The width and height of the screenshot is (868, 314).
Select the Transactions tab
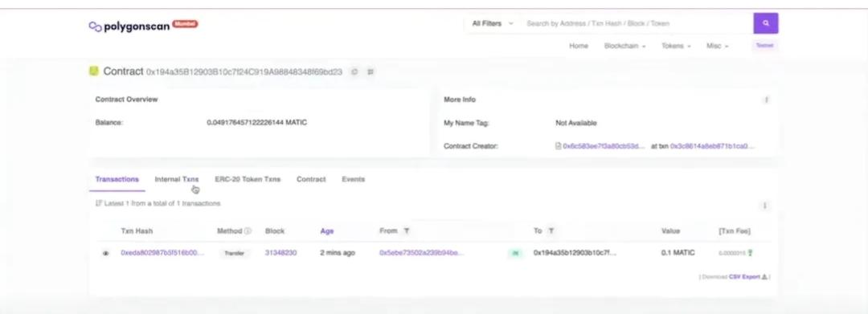point(117,179)
